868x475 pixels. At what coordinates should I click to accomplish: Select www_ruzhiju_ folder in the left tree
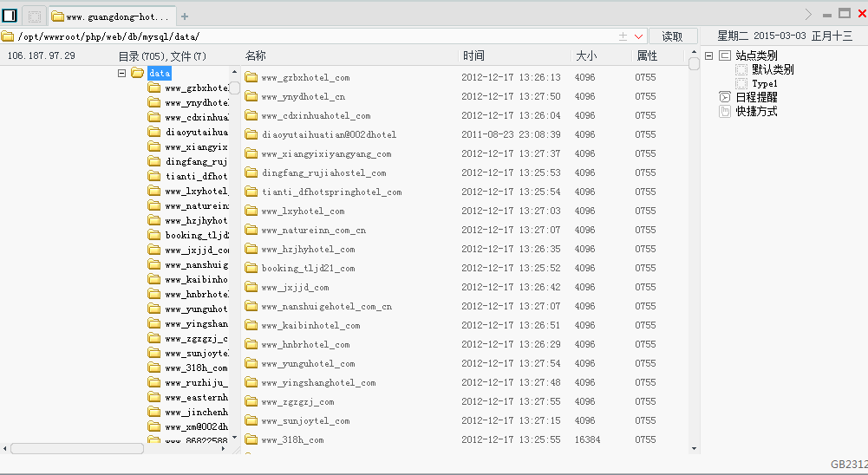click(x=196, y=383)
